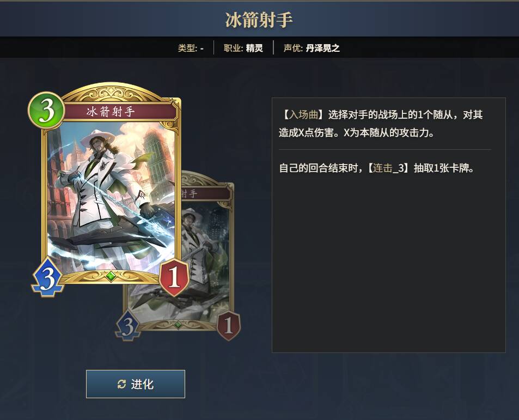Click the voice actor name 丹泽晃之

point(323,48)
